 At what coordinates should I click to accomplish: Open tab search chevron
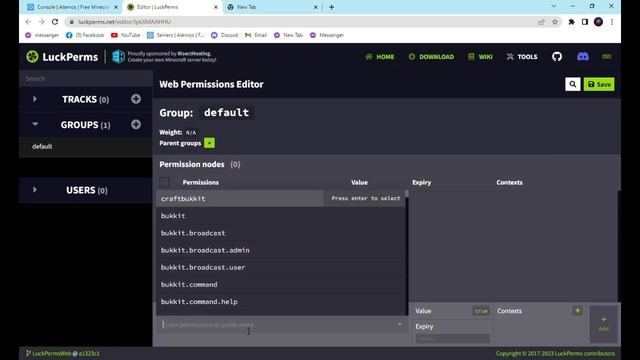coord(553,6)
